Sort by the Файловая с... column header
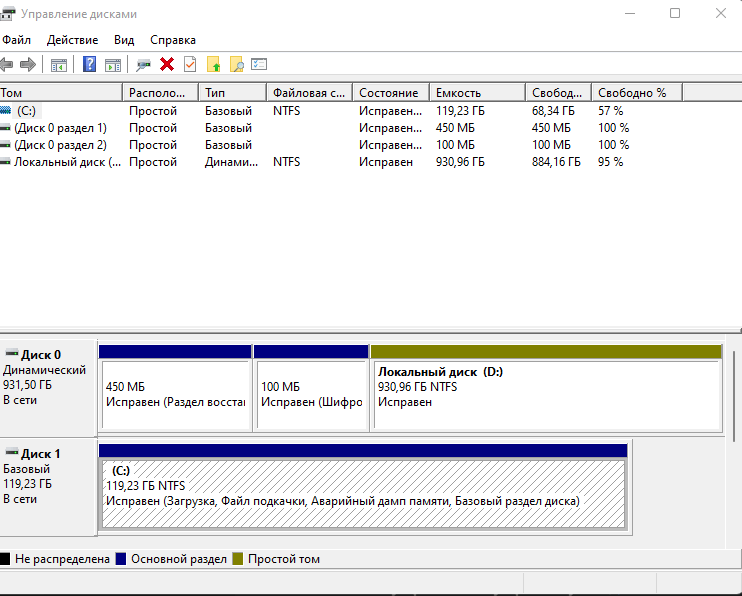 309,92
